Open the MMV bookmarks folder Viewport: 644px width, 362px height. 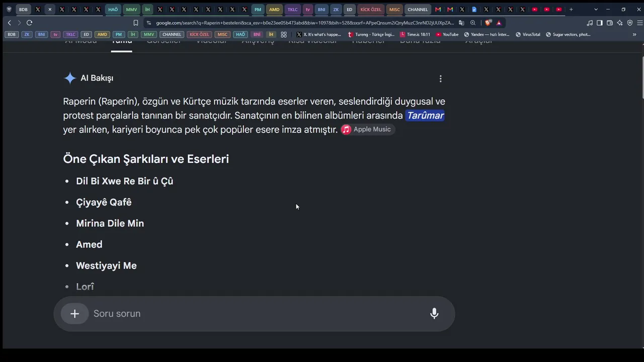[x=148, y=35]
